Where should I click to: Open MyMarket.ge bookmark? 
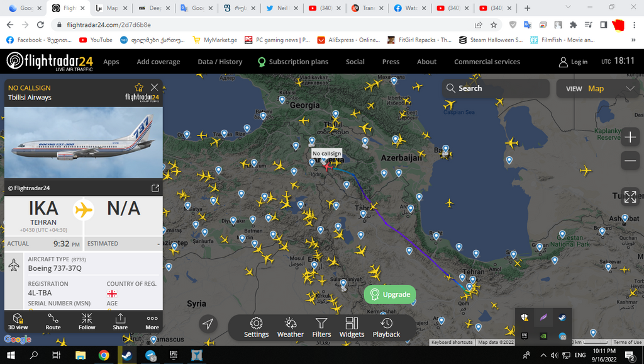[215, 40]
